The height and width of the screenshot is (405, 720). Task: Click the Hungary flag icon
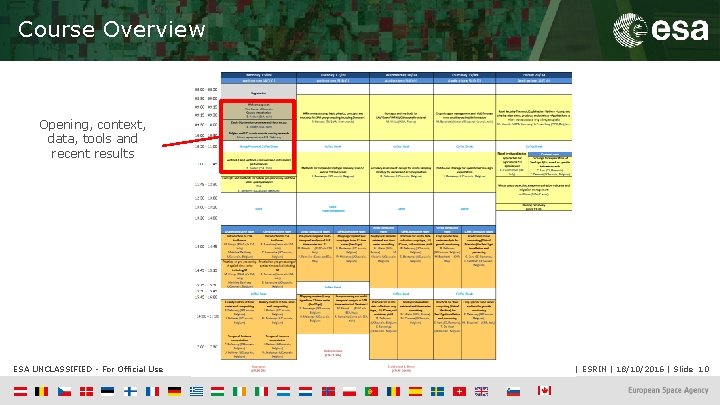(218, 392)
